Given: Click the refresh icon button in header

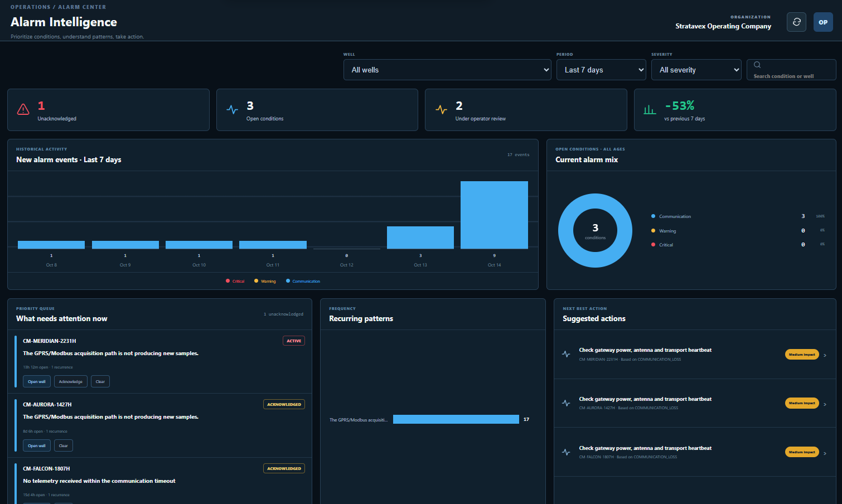Looking at the screenshot, I should tap(796, 22).
